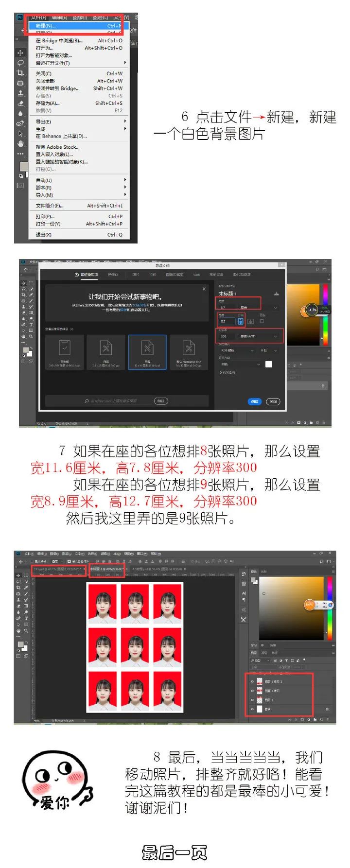Click the width input field in the New Document dialog
Viewport: 350px width, 868px height.
click(x=227, y=308)
